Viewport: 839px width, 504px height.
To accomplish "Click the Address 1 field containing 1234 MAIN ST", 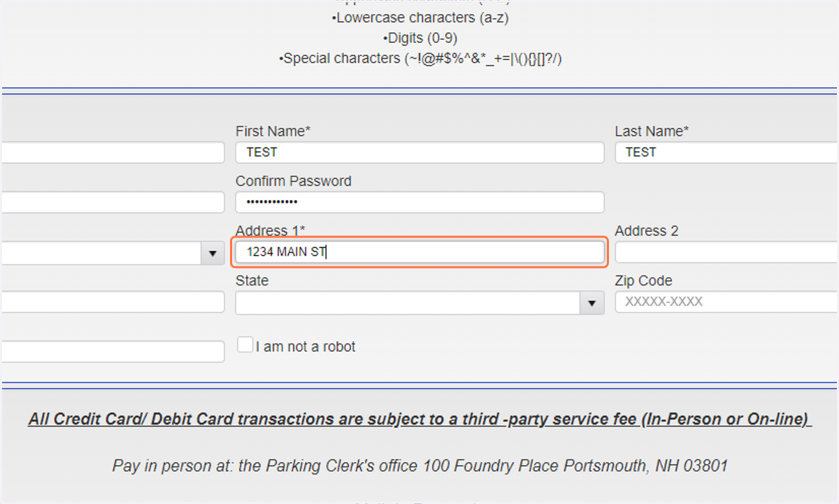I will (419, 252).
